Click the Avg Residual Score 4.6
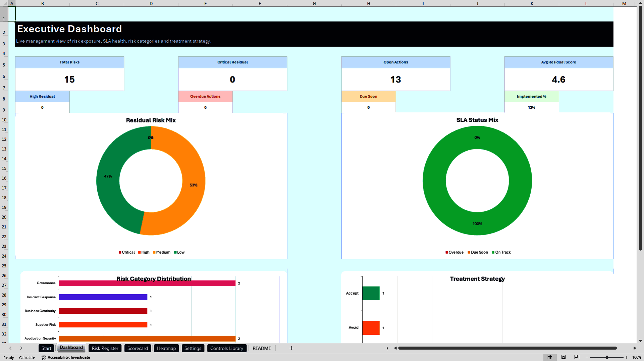This screenshot has width=644, height=361. tap(559, 80)
